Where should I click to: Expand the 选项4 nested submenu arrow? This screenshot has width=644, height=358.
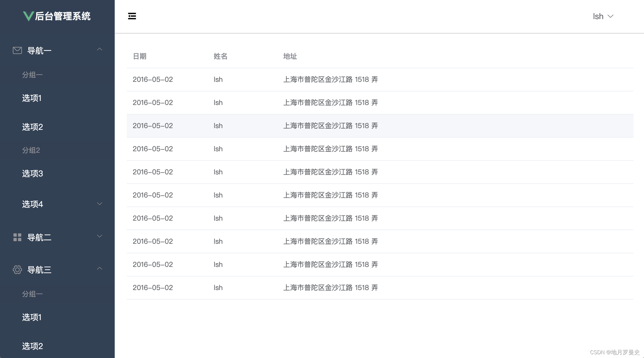point(100,204)
